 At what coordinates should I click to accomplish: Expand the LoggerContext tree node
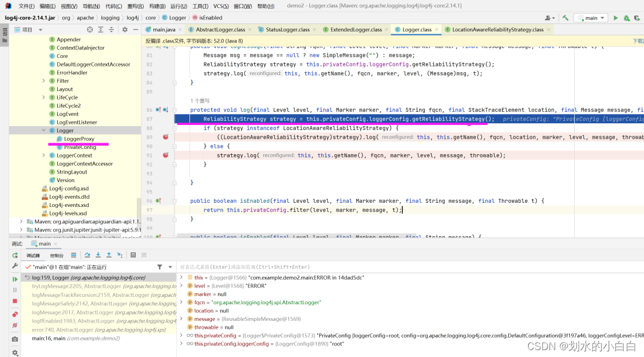coord(44,155)
